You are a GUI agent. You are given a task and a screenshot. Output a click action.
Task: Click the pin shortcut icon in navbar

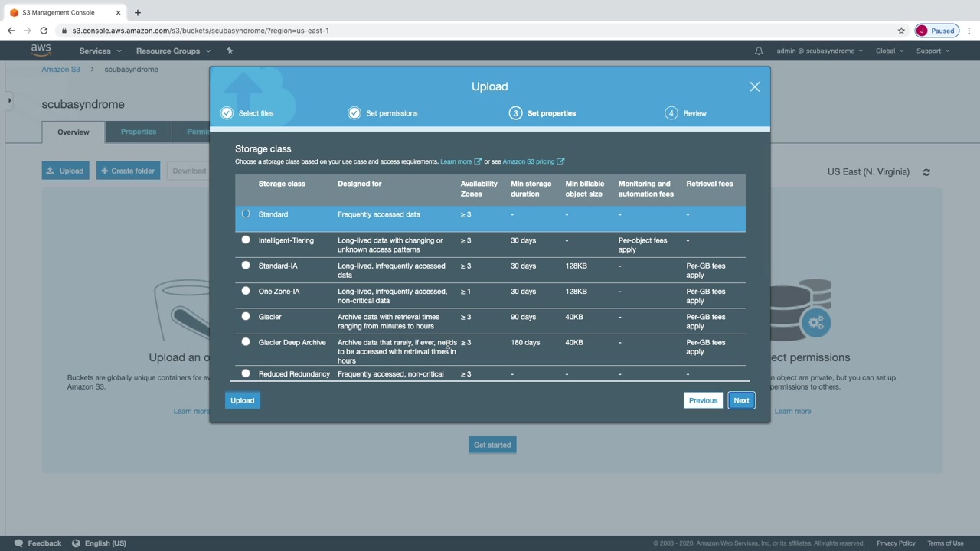tap(230, 51)
